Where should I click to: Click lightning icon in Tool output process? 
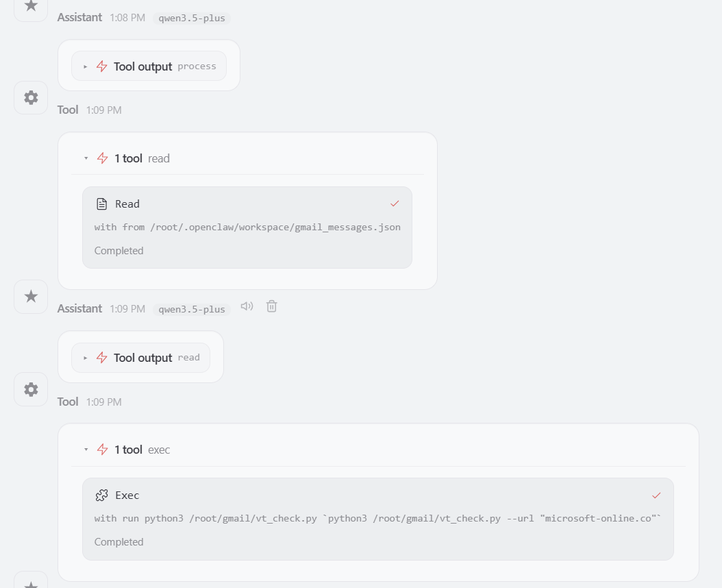[x=102, y=66]
